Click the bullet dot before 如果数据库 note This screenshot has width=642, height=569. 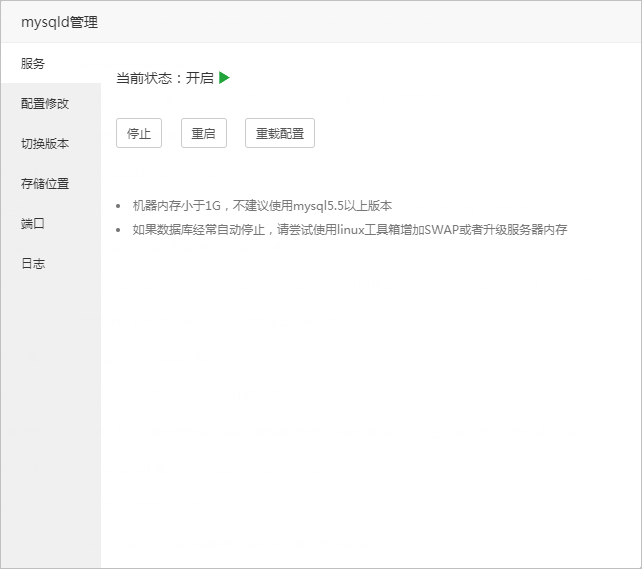[x=119, y=230]
